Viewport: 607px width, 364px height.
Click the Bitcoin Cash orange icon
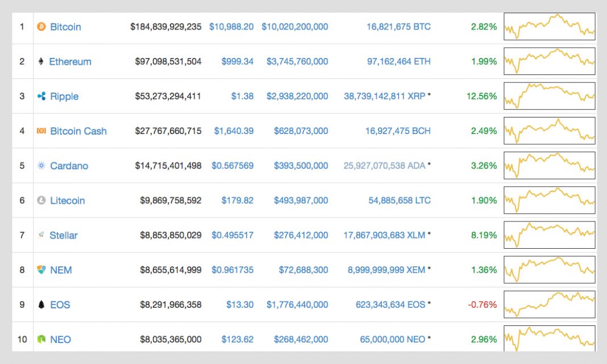(41, 131)
